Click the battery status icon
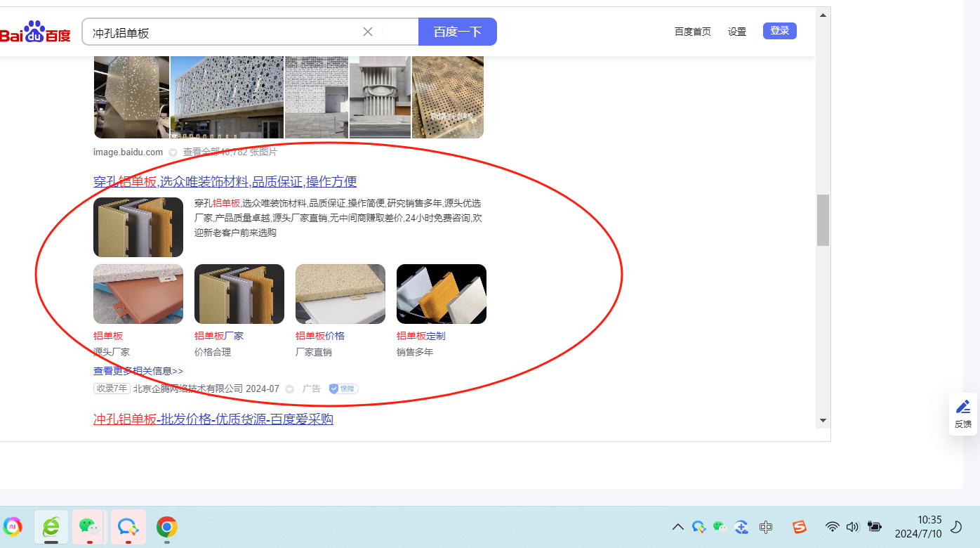 875,526
